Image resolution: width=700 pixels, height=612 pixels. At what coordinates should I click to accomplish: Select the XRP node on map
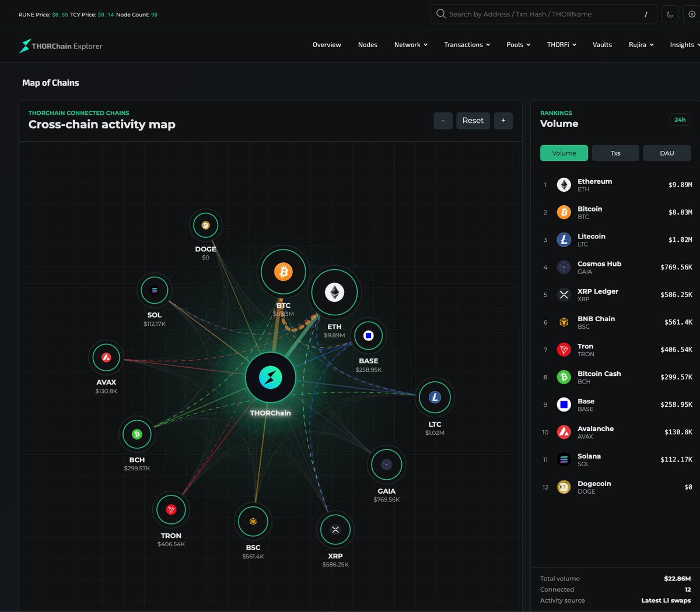click(x=335, y=530)
